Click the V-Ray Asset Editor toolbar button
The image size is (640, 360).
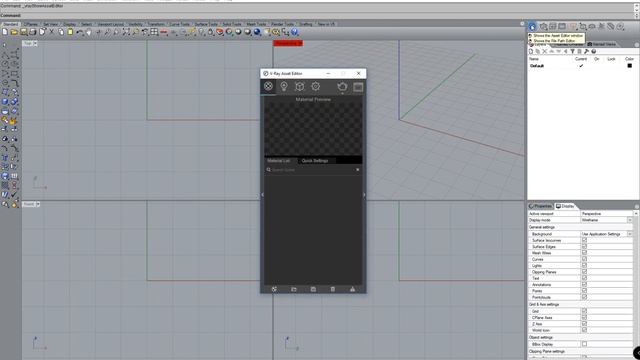coord(532,27)
